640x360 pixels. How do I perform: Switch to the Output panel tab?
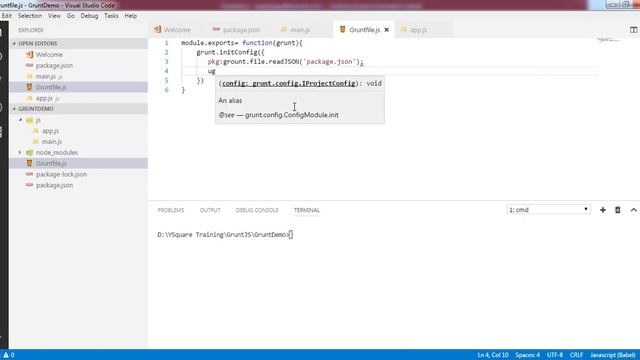[210, 210]
